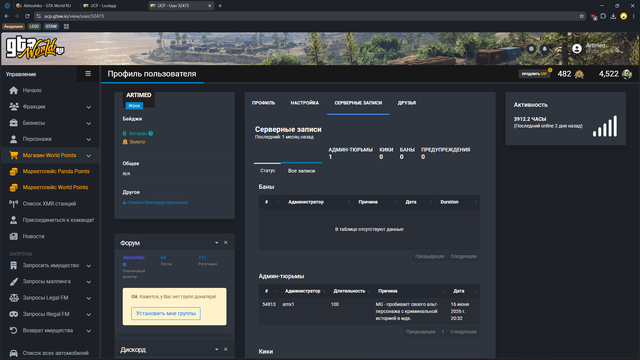Bookmark page with the star icon
This screenshot has width=640, height=360.
point(581,16)
